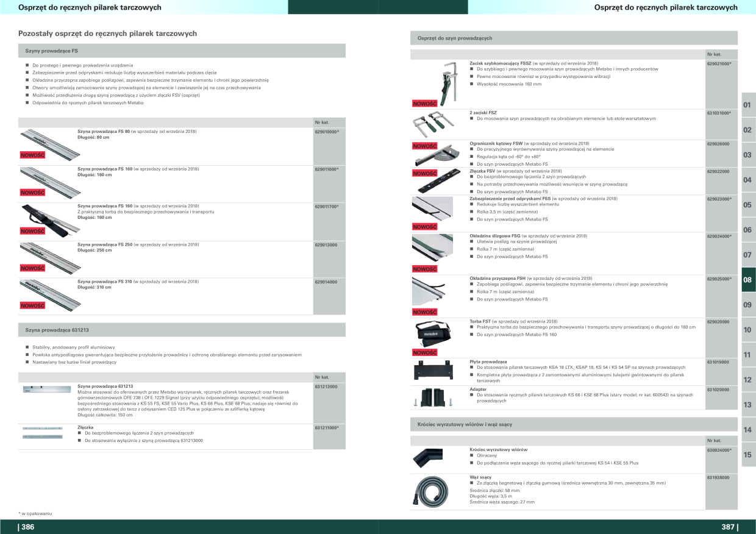Click catalog number 629022000
The height and width of the screenshot is (534, 756).
pos(718,171)
